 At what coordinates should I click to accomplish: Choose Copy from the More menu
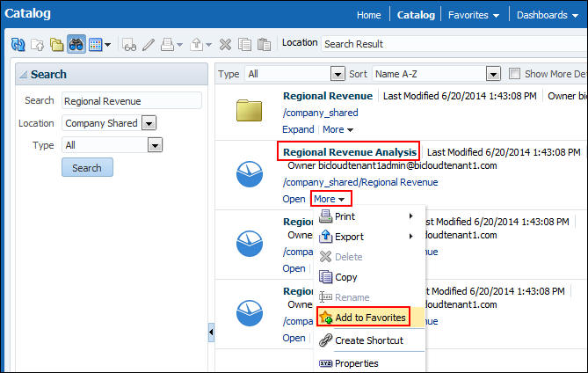point(369,277)
